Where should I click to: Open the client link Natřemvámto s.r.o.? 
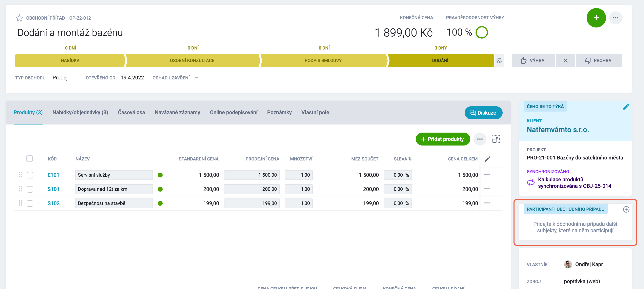[558, 130]
